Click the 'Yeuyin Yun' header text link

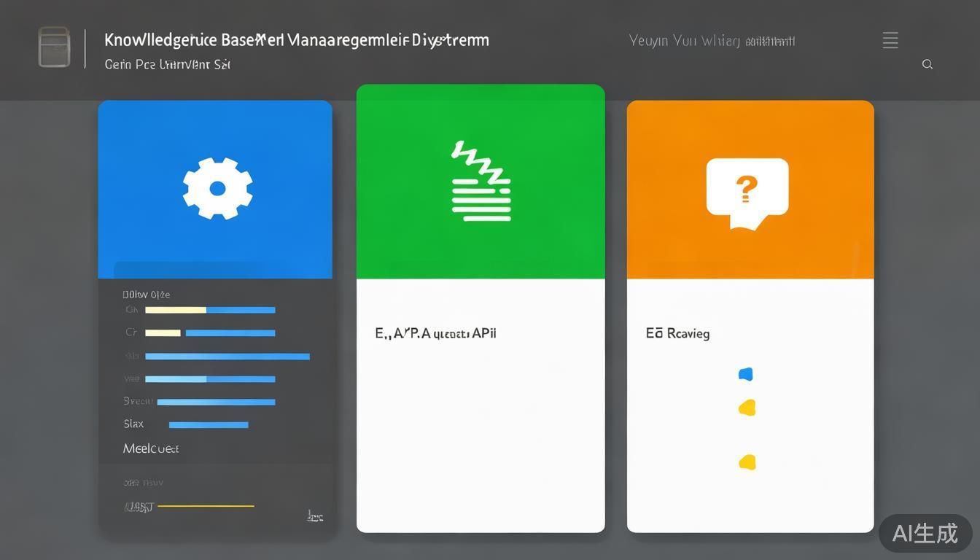(711, 41)
